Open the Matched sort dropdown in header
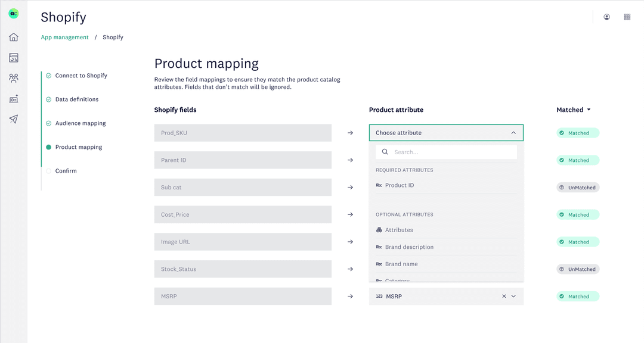644x343 pixels. pyautogui.click(x=573, y=110)
